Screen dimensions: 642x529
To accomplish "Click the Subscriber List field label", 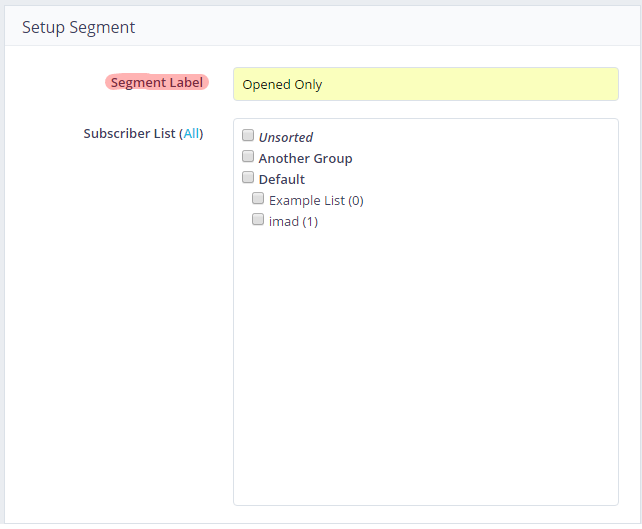I will click(x=129, y=133).
